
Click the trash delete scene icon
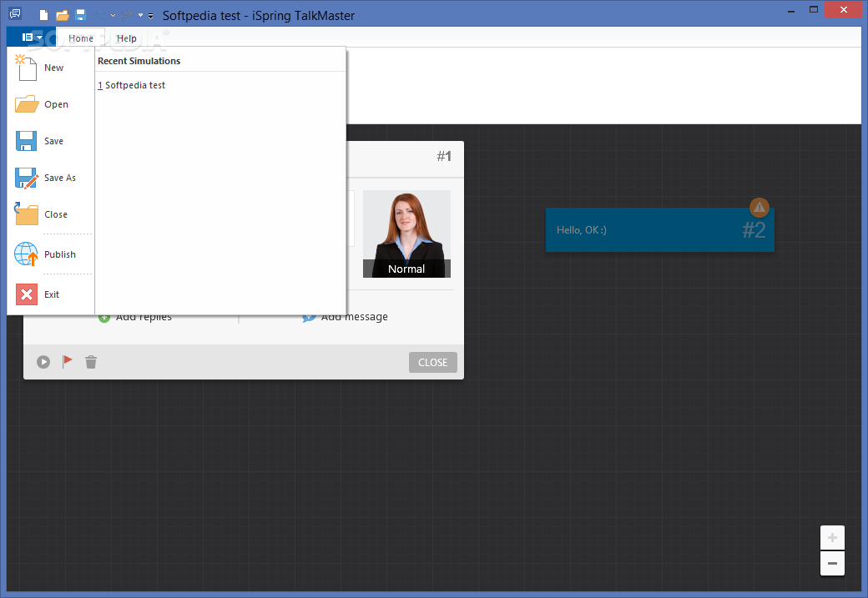pyautogui.click(x=91, y=362)
